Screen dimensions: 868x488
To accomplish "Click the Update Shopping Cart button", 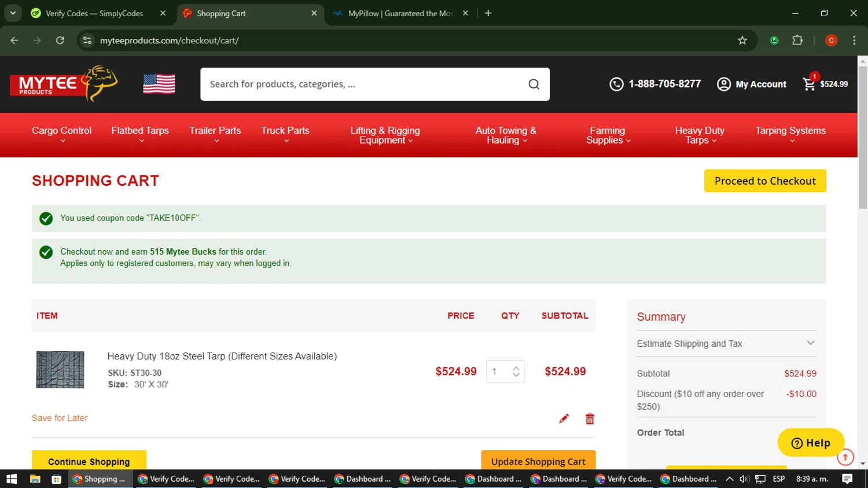I will [538, 461].
